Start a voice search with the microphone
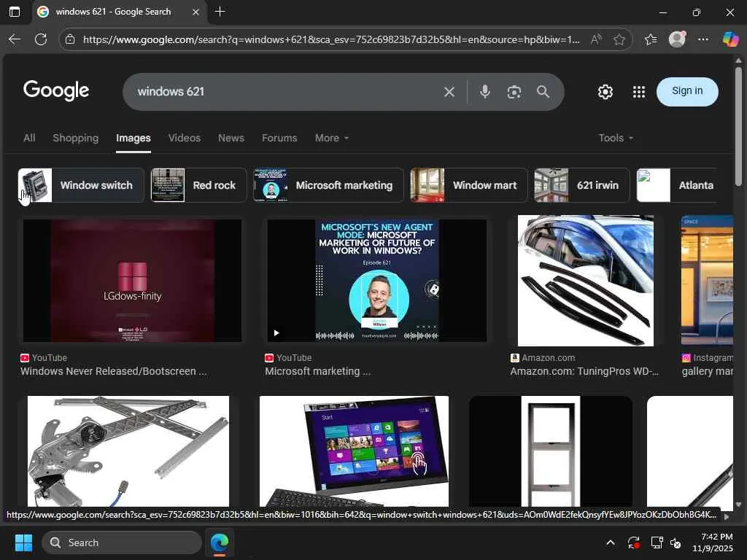The image size is (747, 560). tap(484, 91)
